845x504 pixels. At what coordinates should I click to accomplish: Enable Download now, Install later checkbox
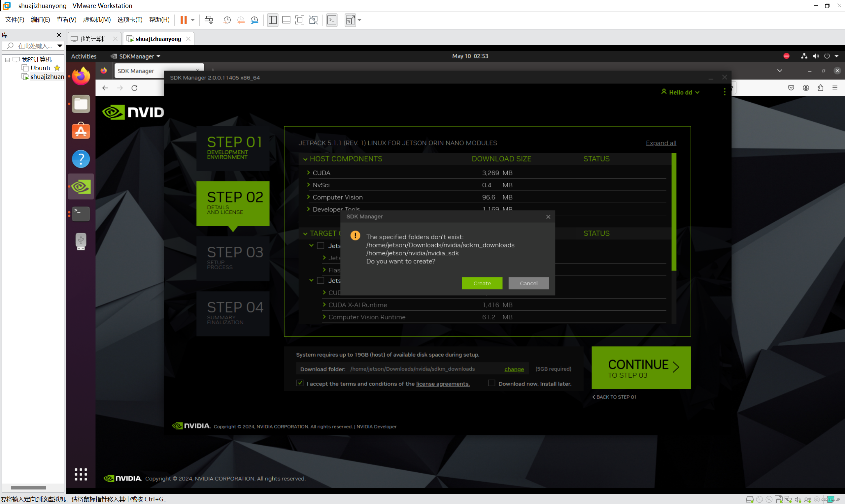pos(491,383)
